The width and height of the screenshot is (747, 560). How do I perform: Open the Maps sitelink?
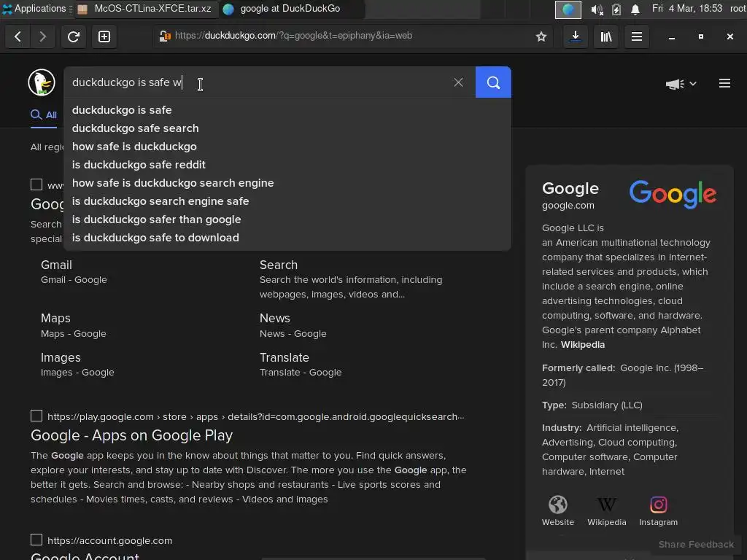point(55,318)
